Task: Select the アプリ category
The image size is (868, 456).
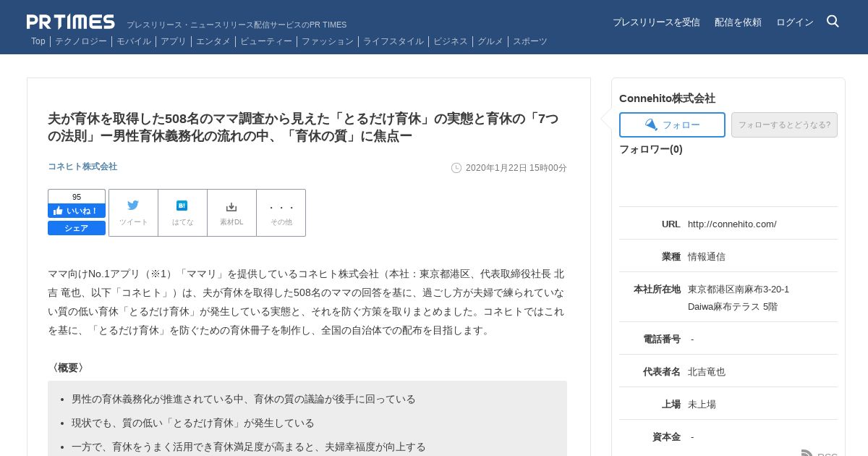Action: tap(174, 41)
